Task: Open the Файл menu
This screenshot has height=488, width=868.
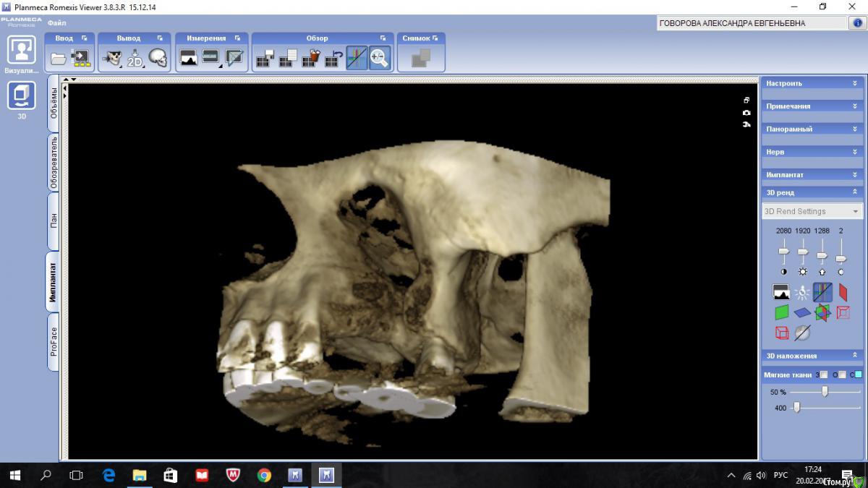Action: click(56, 23)
